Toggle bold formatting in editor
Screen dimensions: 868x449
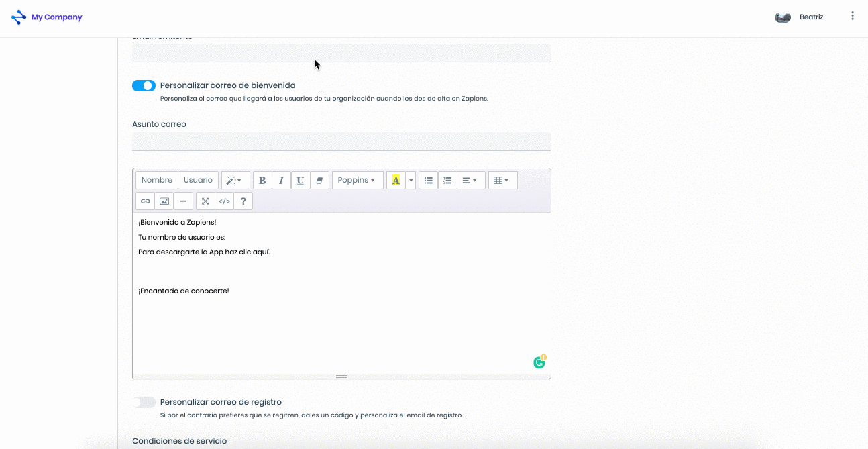pyautogui.click(x=262, y=180)
